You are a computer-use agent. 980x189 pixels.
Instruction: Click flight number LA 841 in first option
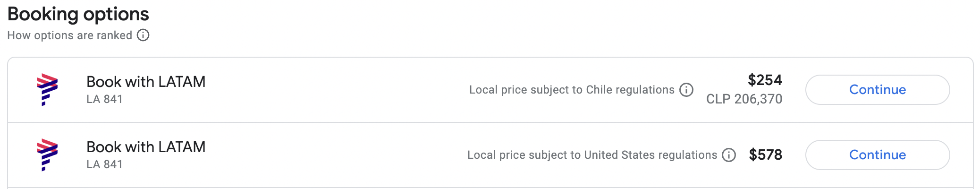pyautogui.click(x=104, y=99)
